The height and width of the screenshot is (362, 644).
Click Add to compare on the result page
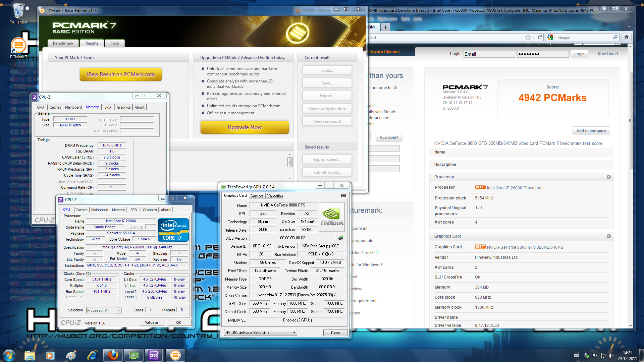coord(591,131)
